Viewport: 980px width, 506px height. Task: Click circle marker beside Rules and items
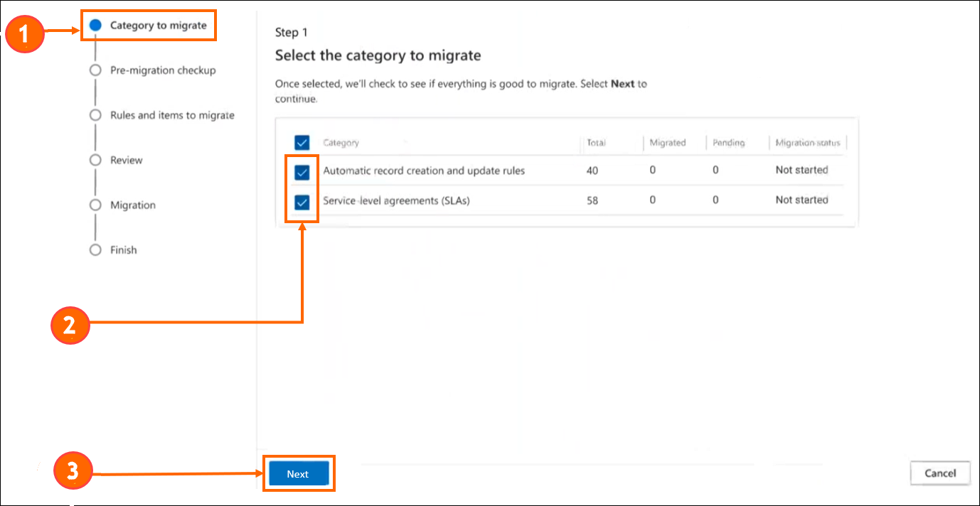coord(95,115)
